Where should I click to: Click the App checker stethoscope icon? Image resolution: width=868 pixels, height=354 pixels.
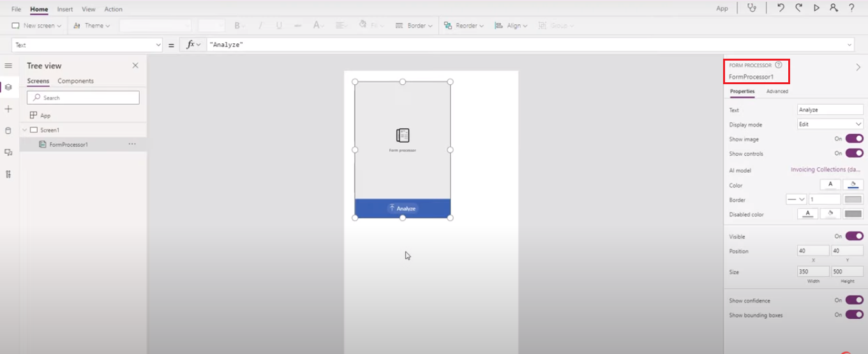(x=752, y=8)
